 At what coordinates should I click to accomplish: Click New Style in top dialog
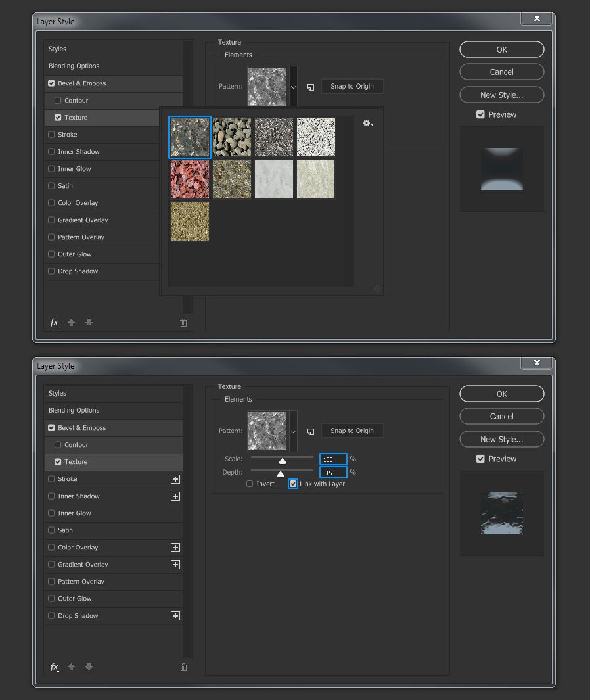coord(502,95)
